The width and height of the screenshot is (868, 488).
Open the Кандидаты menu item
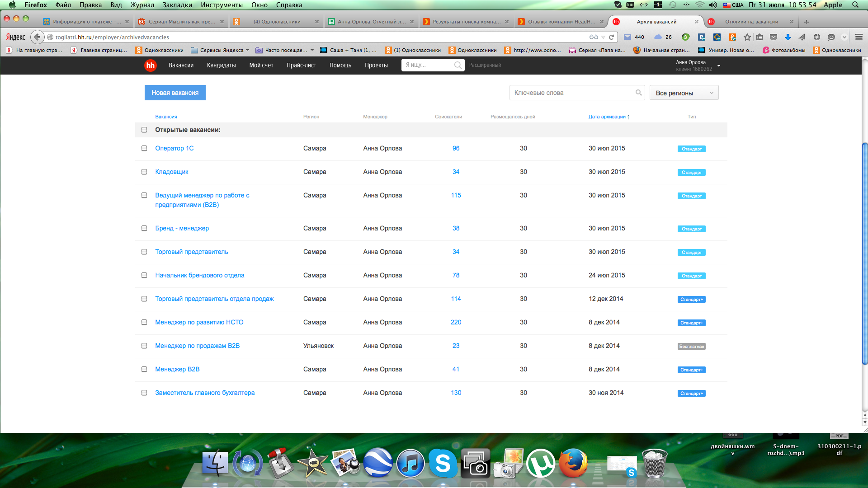point(221,65)
